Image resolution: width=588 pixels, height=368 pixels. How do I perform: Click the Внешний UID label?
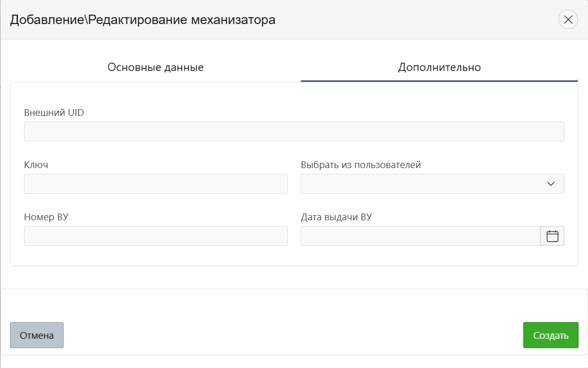tap(54, 113)
